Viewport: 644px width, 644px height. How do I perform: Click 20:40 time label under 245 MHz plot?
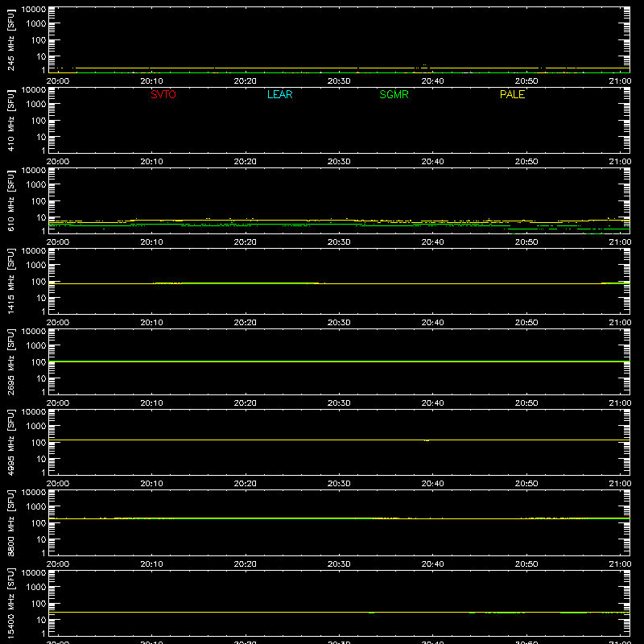pos(432,81)
